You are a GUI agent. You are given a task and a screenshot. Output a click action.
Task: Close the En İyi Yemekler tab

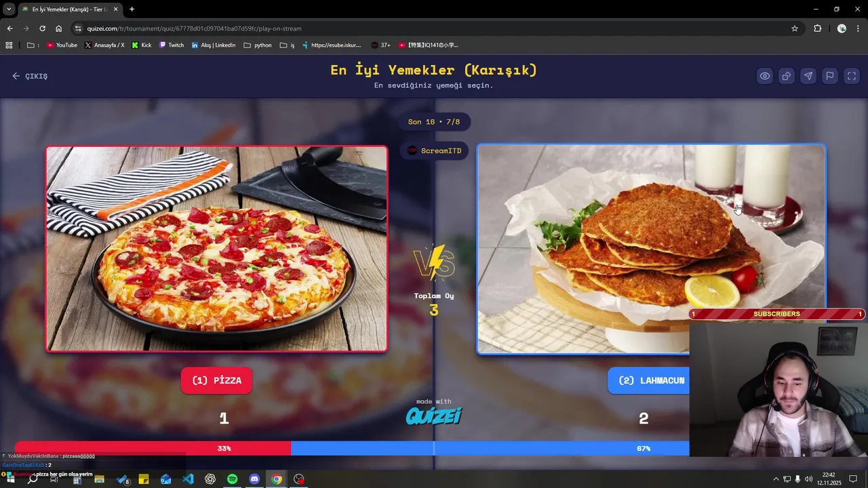point(115,9)
